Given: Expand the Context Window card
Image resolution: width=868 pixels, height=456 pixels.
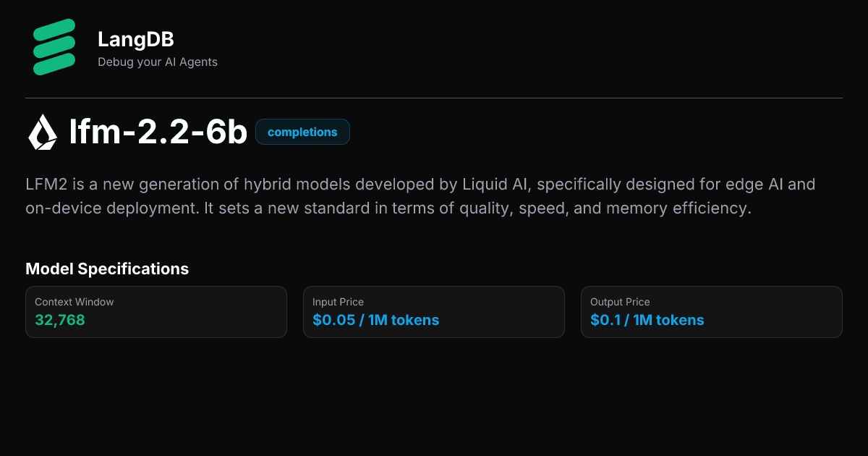Looking at the screenshot, I should pyautogui.click(x=156, y=311).
